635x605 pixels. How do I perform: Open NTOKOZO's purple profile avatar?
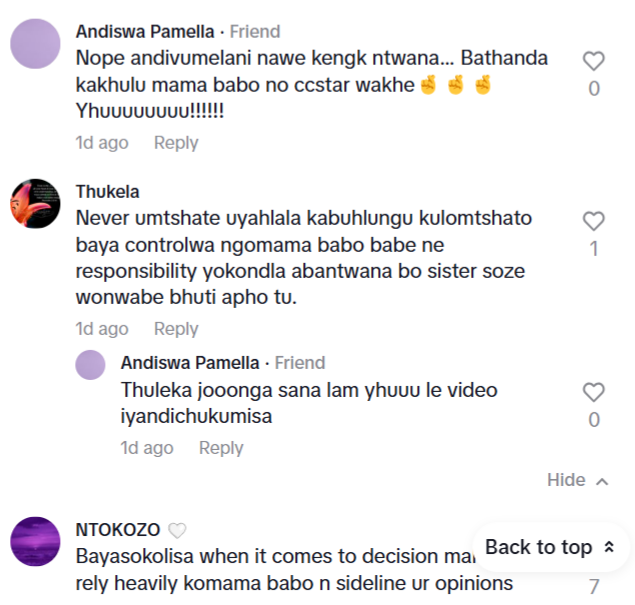click(35, 542)
